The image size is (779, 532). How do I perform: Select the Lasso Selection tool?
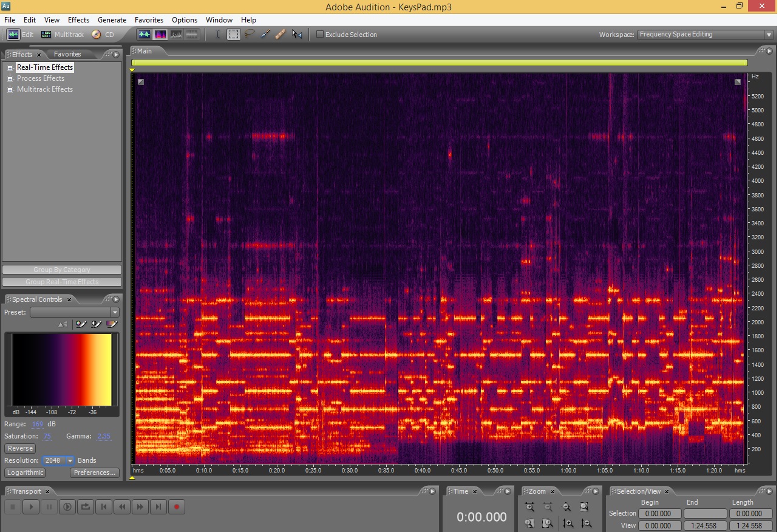250,35
